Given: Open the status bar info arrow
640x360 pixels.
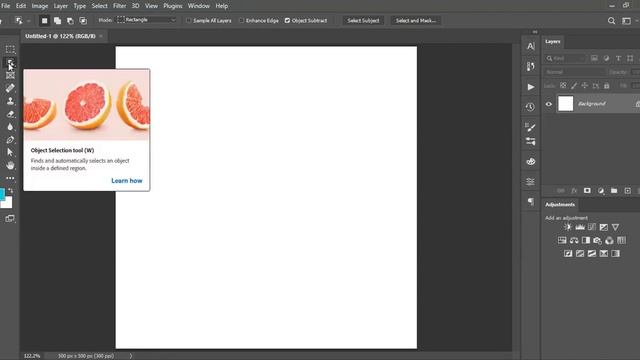Looking at the screenshot, I should point(131,356).
